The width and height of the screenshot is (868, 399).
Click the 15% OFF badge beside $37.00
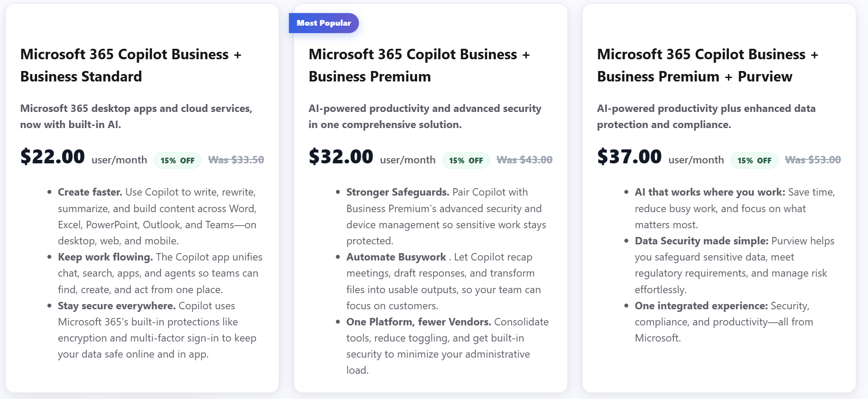754,160
